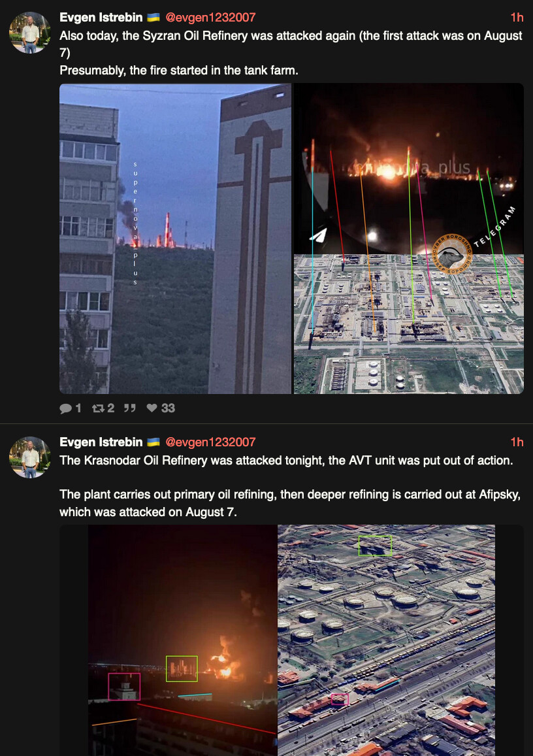
Task: Open the 1h timestamp of the Krasnodar post
Action: 517,442
